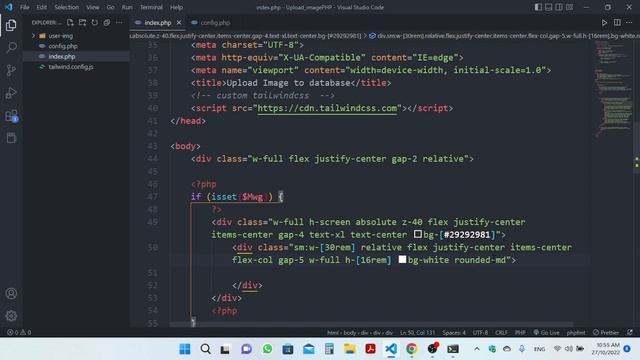Viewport: 640px width, 360px height.
Task: Open config.php in the Explorer tree
Action: click(x=62, y=46)
